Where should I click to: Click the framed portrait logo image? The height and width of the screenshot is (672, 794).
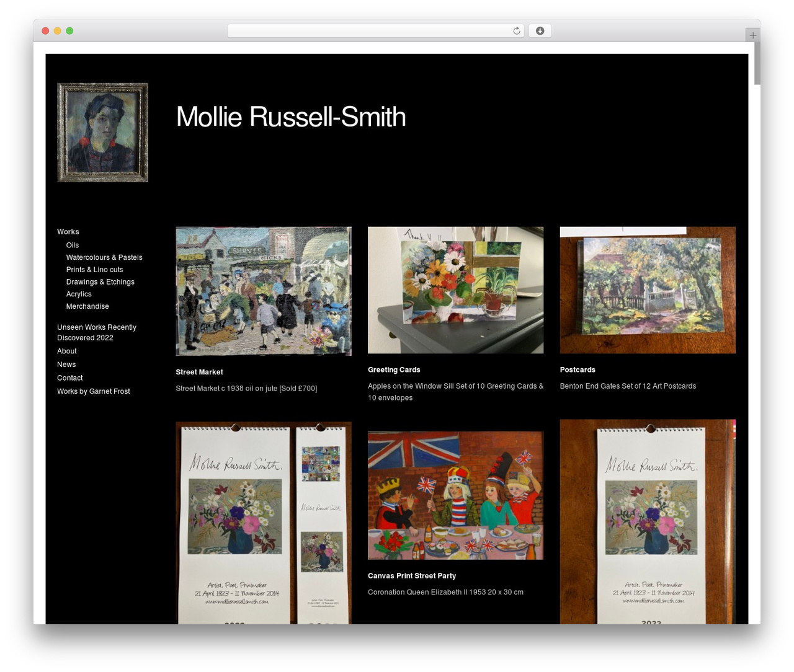tap(102, 133)
